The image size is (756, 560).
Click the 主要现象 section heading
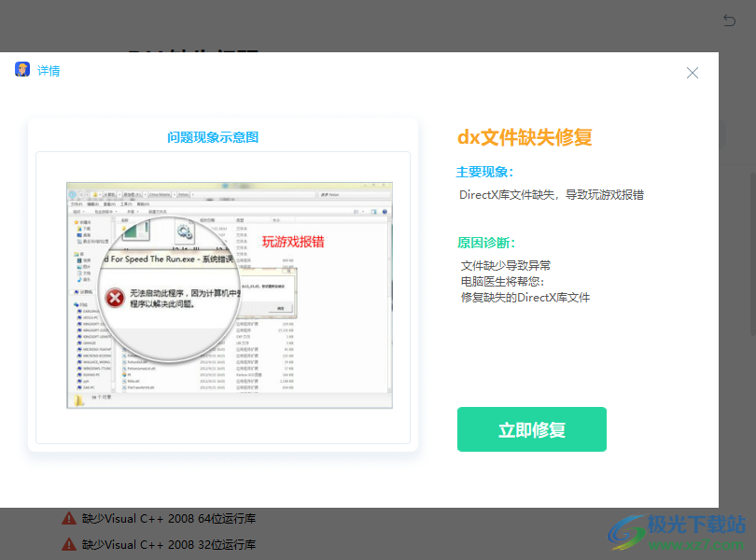[x=484, y=172]
